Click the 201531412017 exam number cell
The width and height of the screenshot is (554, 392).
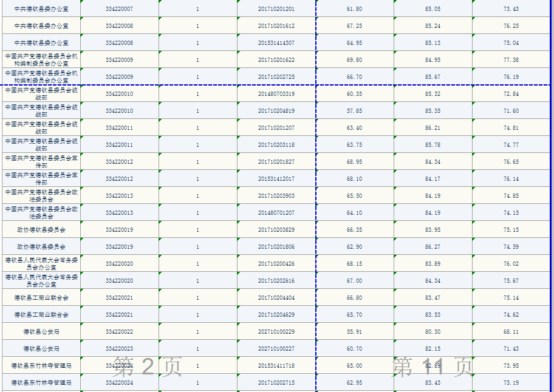click(276, 179)
